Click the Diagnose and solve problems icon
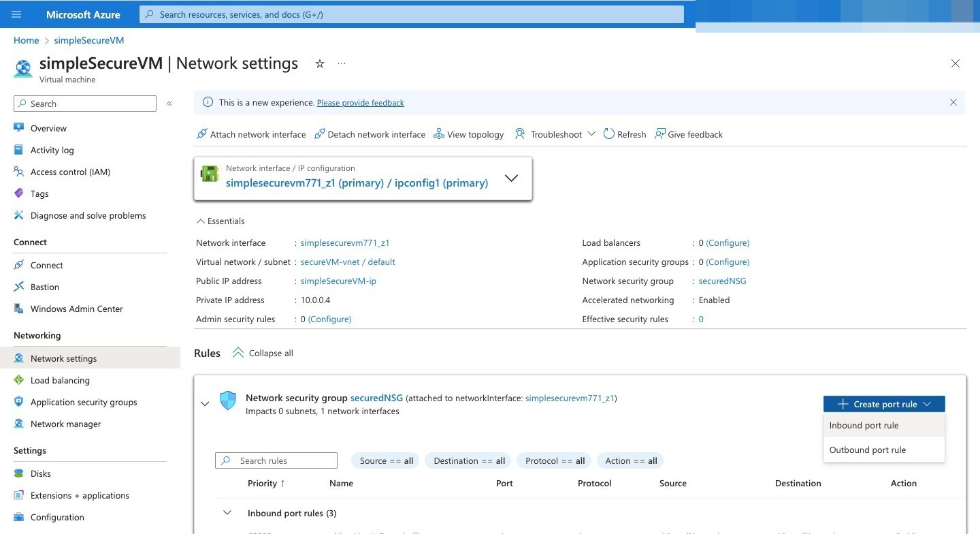The image size is (980, 534). click(18, 215)
